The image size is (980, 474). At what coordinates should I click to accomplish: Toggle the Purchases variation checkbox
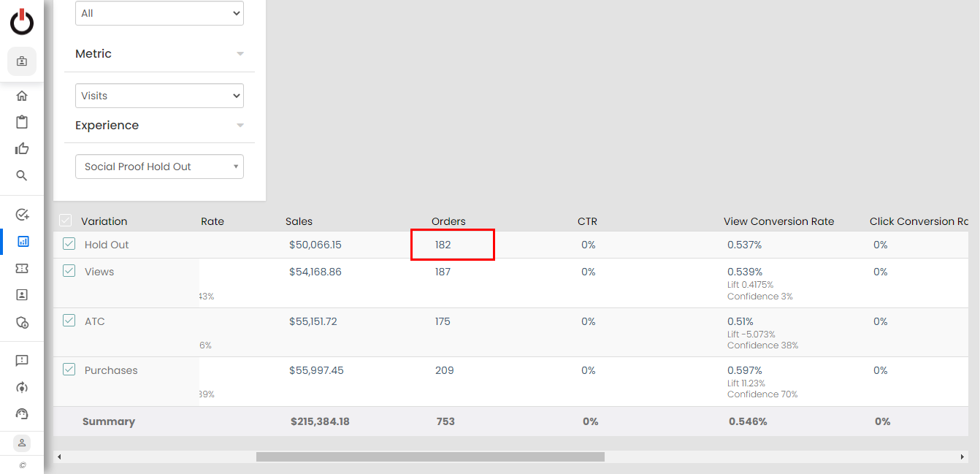tap(69, 370)
